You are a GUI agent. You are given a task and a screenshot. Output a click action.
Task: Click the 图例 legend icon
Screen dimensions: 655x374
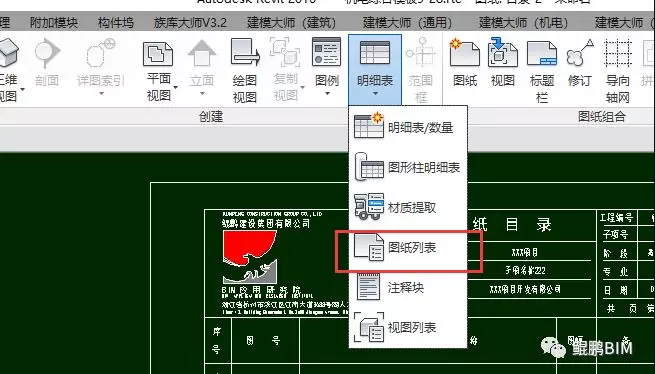(x=327, y=52)
